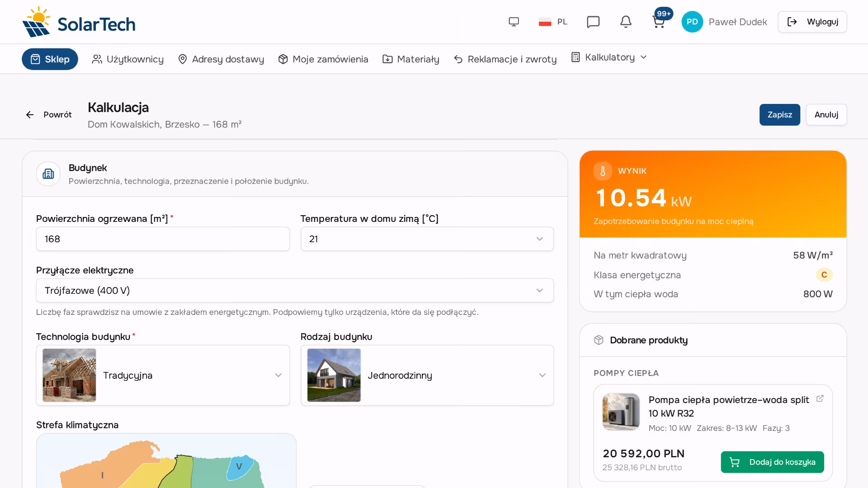The image size is (868, 488).
Task: Click the 25 328,16 PLN brutto text
Action: 642,468
